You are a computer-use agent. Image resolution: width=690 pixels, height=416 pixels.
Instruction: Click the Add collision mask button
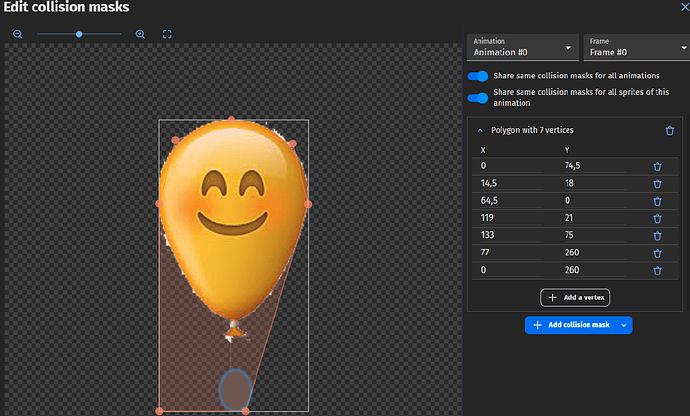(x=568, y=325)
